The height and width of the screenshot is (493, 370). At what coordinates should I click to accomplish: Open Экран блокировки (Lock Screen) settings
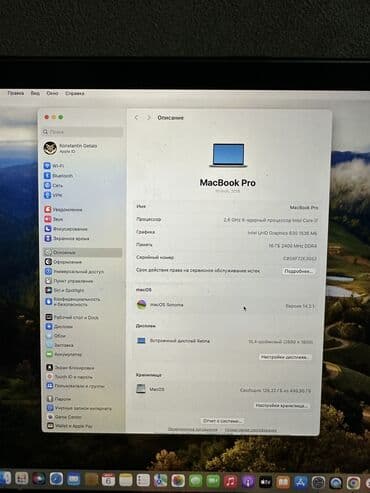click(70, 367)
